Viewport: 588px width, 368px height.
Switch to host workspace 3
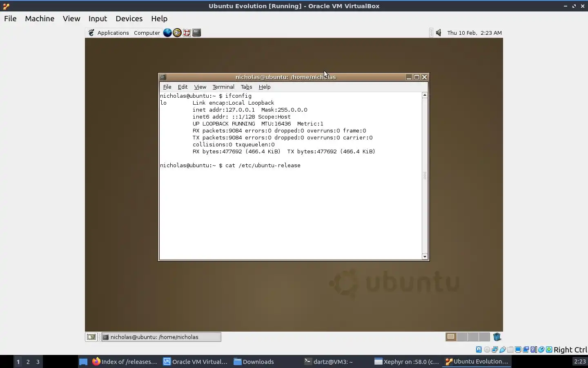(x=38, y=361)
